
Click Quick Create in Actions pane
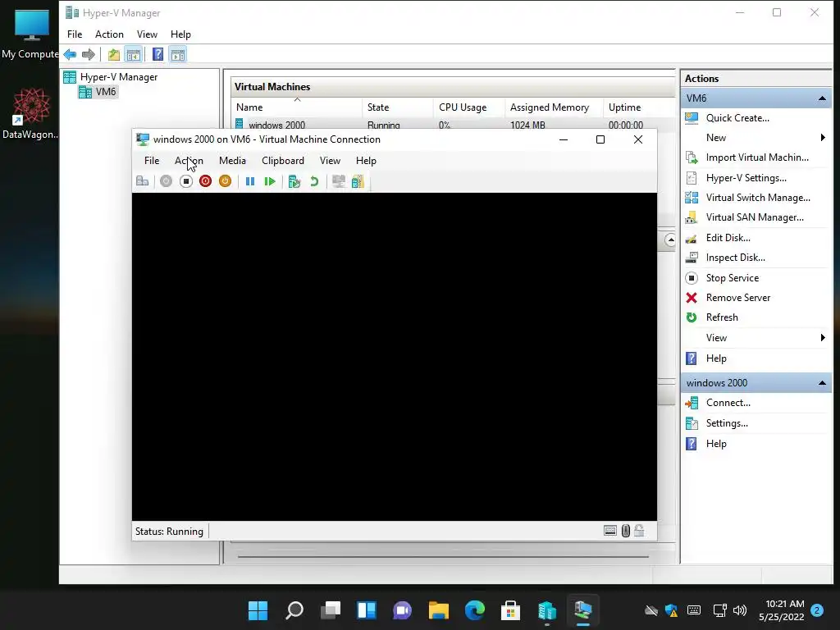(737, 118)
